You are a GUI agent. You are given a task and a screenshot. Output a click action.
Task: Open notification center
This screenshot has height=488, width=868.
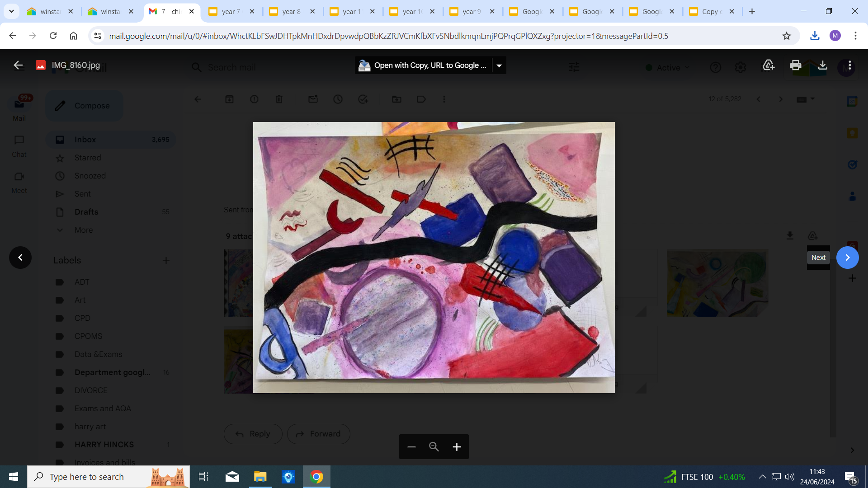[x=850, y=477]
